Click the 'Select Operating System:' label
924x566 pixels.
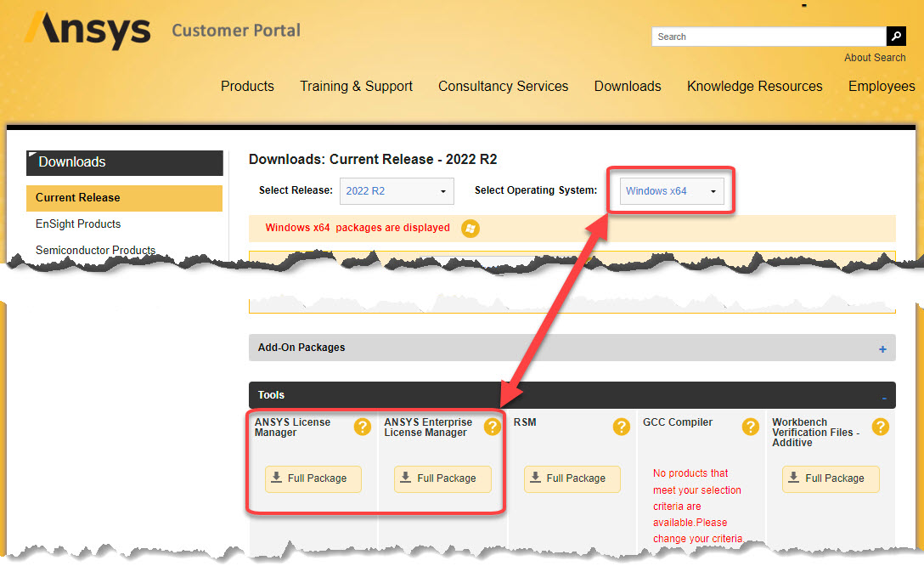[536, 190]
